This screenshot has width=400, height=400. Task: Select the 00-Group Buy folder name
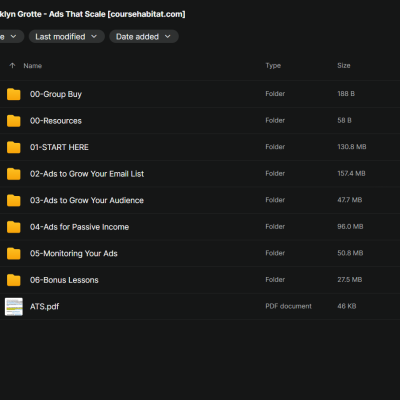56,94
